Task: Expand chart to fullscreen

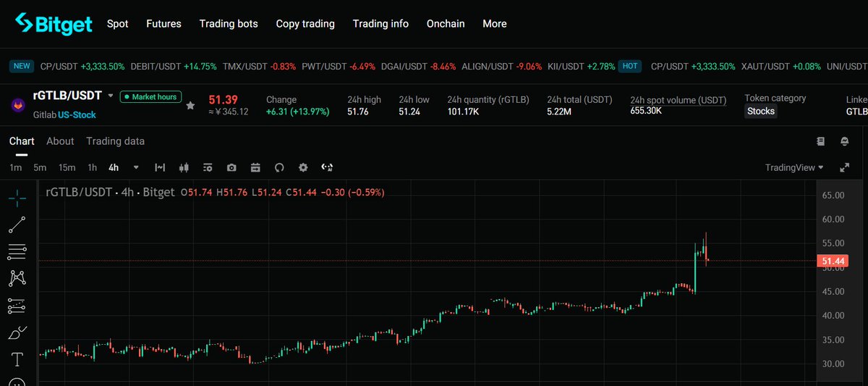Action: [x=844, y=167]
